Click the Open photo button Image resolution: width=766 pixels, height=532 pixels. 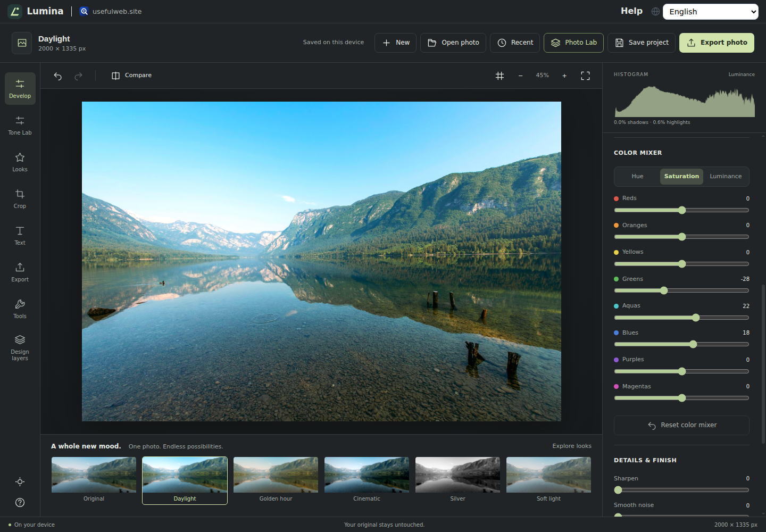(x=453, y=43)
